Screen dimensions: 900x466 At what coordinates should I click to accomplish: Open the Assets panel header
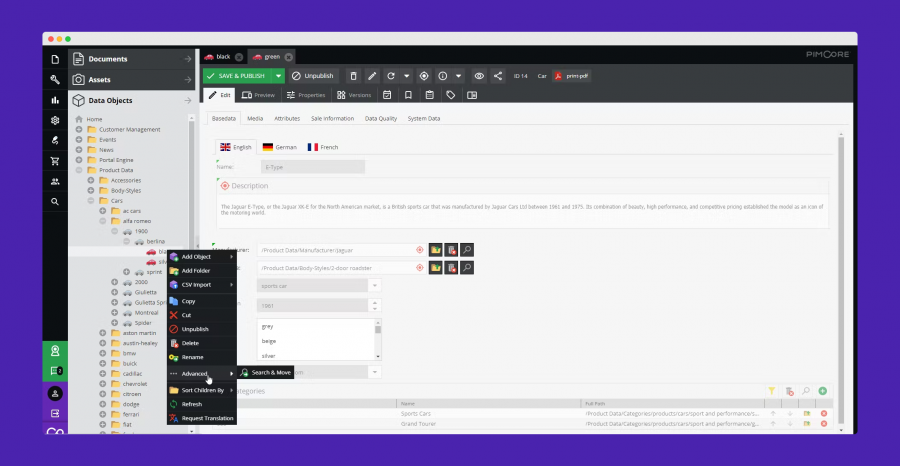131,80
